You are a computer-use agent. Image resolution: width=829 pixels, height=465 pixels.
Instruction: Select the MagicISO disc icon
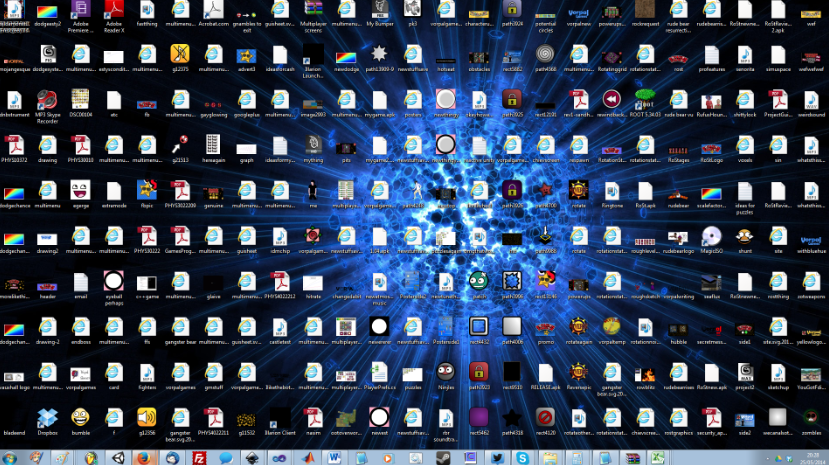711,236
